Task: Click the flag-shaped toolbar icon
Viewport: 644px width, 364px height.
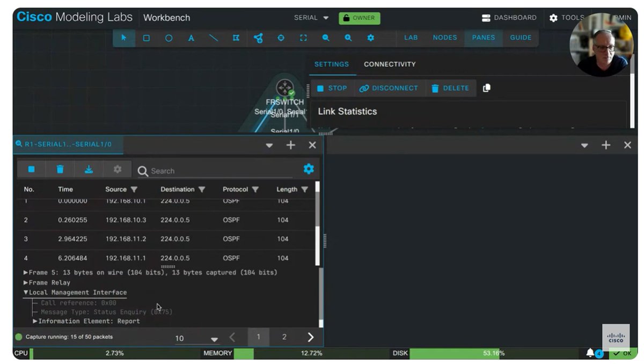Action: click(x=236, y=38)
